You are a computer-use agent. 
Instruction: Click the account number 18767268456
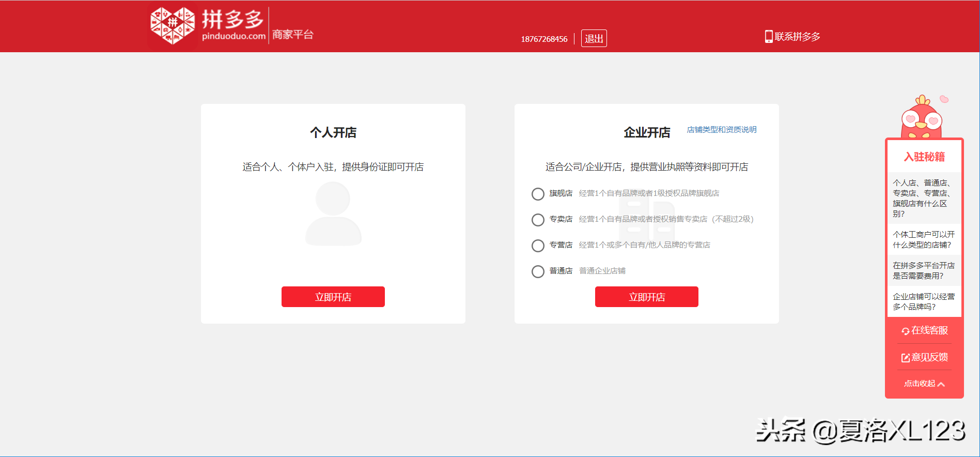tap(544, 39)
